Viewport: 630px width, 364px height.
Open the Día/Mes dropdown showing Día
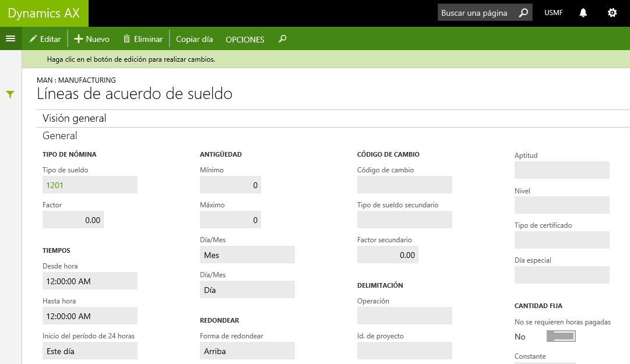(247, 290)
